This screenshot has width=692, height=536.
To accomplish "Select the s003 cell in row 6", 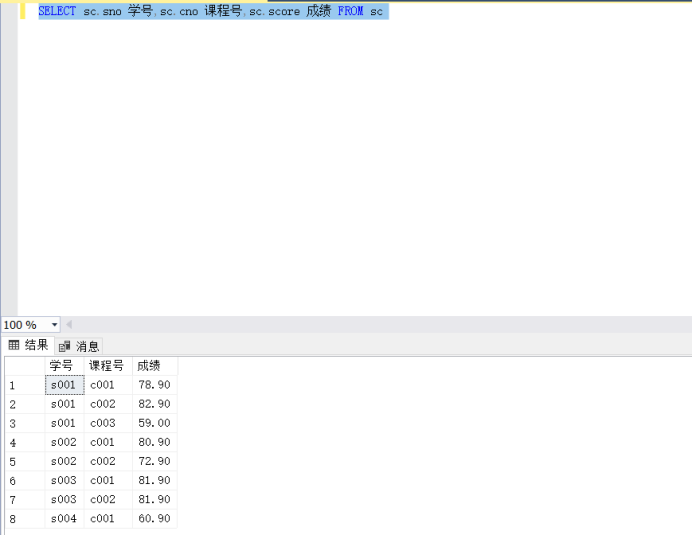I will coord(64,480).
